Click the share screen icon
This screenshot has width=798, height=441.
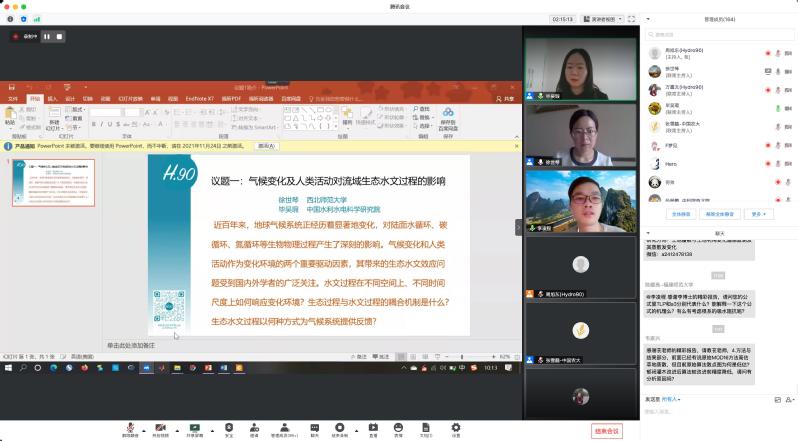click(193, 427)
